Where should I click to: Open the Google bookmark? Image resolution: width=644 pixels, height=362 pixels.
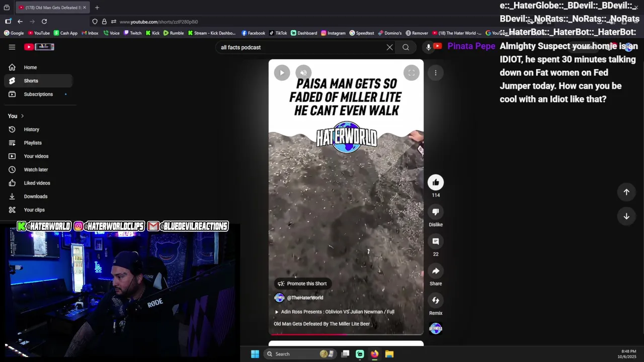(14, 33)
